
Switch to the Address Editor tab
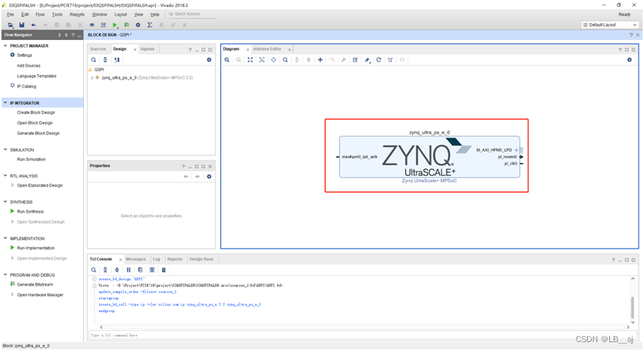[267, 49]
